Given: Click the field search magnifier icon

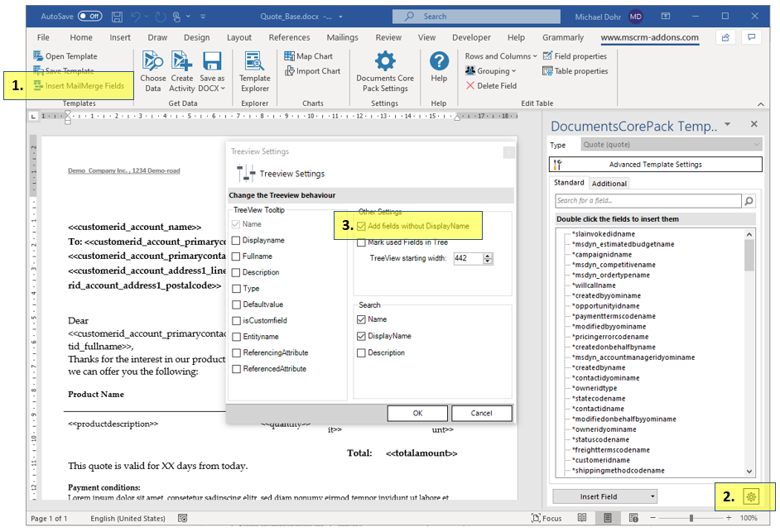Looking at the screenshot, I should click(x=749, y=201).
